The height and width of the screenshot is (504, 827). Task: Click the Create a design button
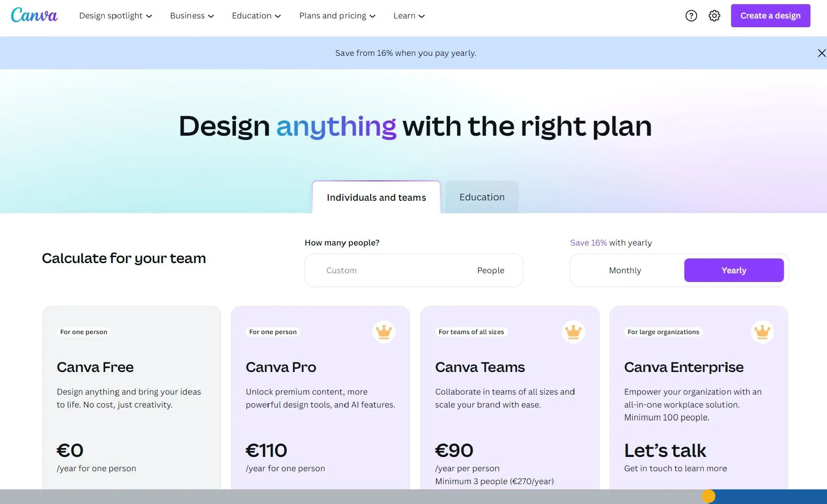(x=770, y=16)
